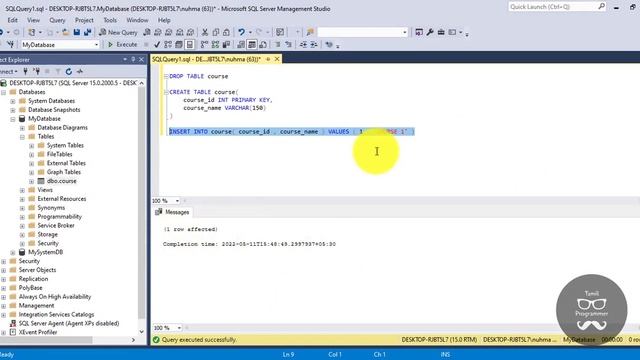Viewport: 640px width, 360px height.
Task: Select Results to Text mode
Action: (x=241, y=44)
